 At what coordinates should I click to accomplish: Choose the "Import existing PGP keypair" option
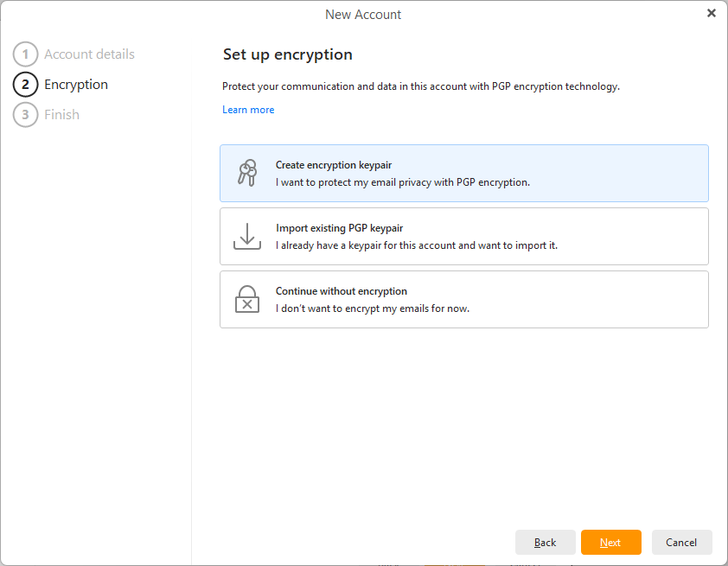tap(463, 236)
